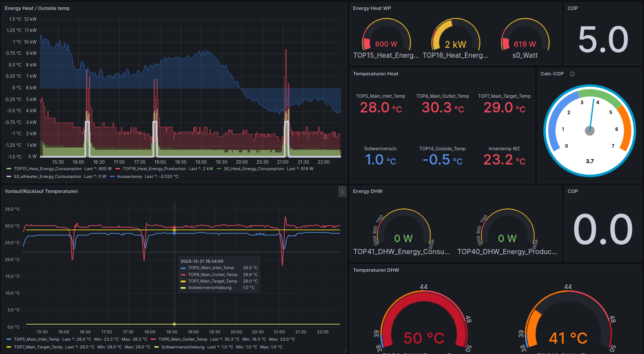Viewport: 644px width, 354px height.
Task: Open the Temperaturen Heat panel menu via its title
Action: (376, 74)
